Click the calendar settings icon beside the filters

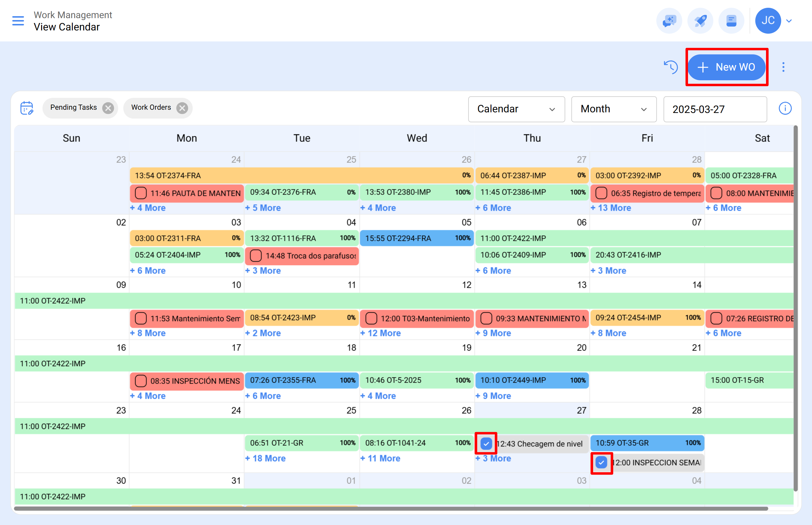click(x=27, y=108)
